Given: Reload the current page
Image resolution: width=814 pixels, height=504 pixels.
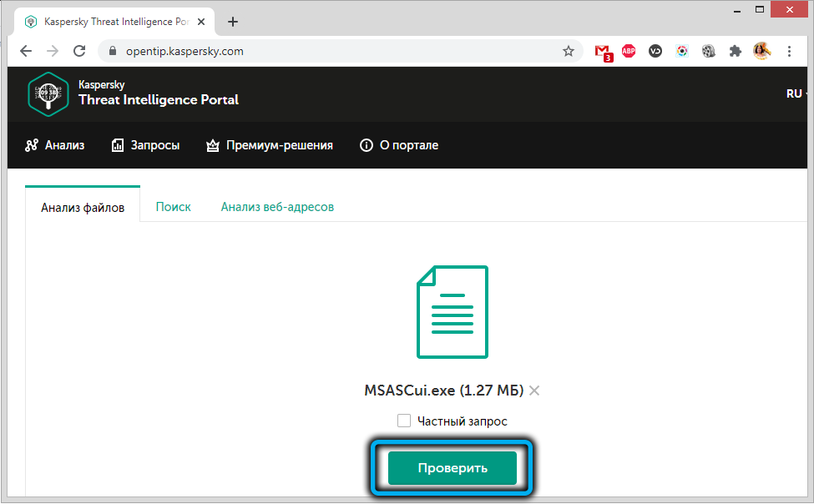Looking at the screenshot, I should pyautogui.click(x=79, y=51).
